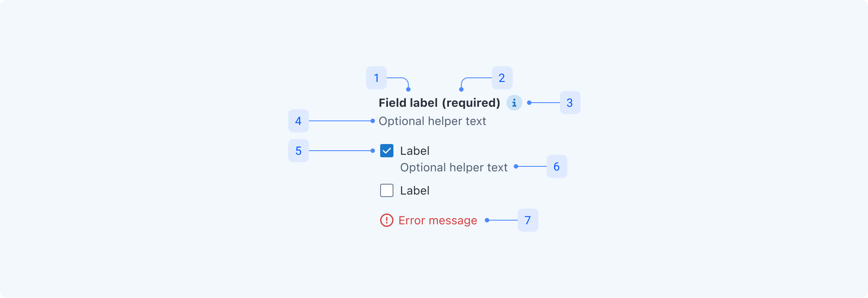Screen dimensions: 868x298
Task: Toggle the checkbox indicated by callout 5
Action: [386, 151]
